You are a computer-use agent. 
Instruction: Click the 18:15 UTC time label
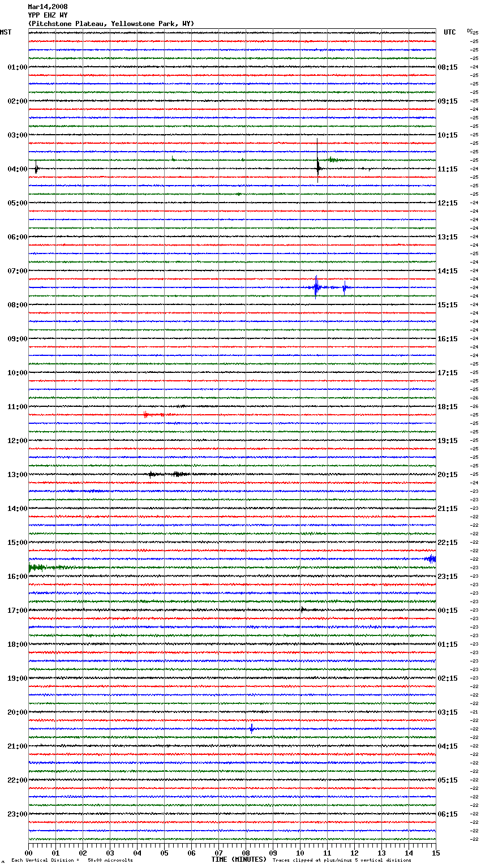click(x=448, y=407)
